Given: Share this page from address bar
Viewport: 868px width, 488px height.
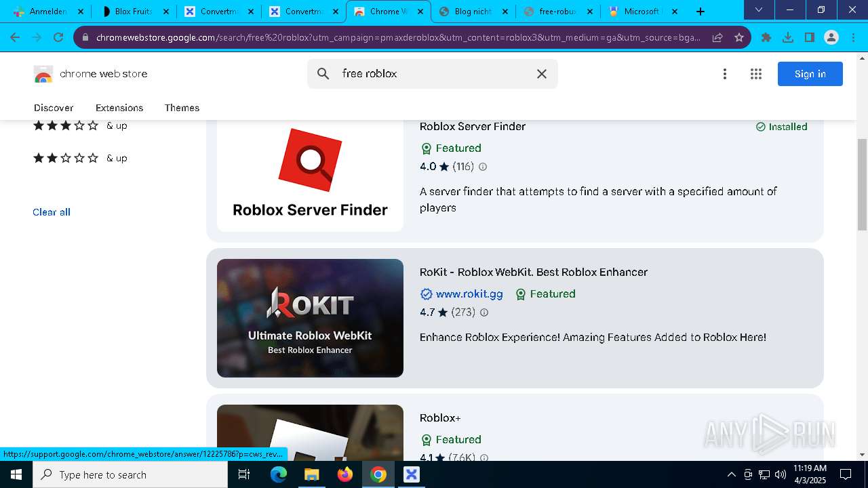Looking at the screenshot, I should 717,37.
